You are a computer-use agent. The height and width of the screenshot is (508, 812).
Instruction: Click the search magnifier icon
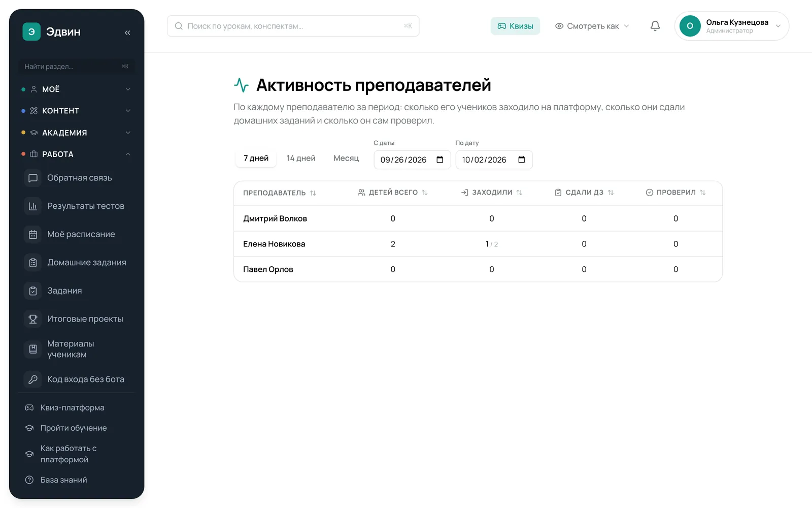tap(179, 26)
